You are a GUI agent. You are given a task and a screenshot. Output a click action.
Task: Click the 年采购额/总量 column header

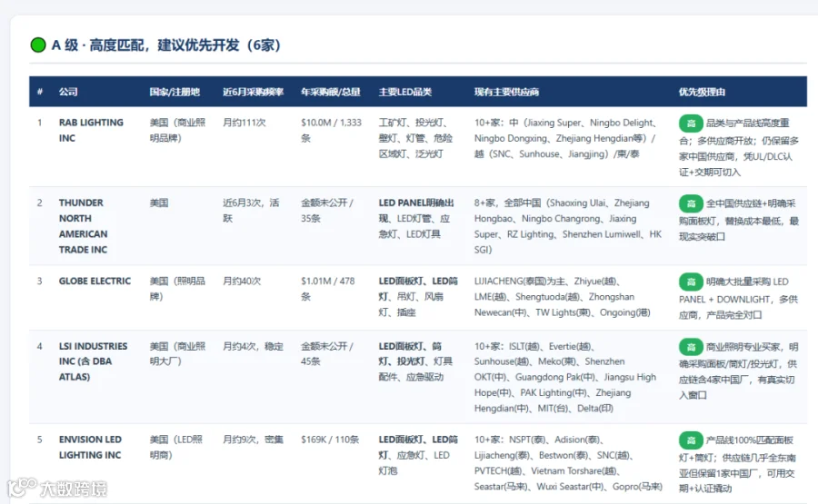[x=330, y=92]
